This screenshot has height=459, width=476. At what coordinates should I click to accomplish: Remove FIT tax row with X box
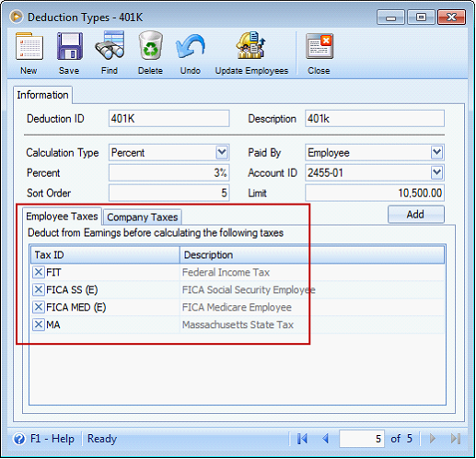(x=39, y=272)
